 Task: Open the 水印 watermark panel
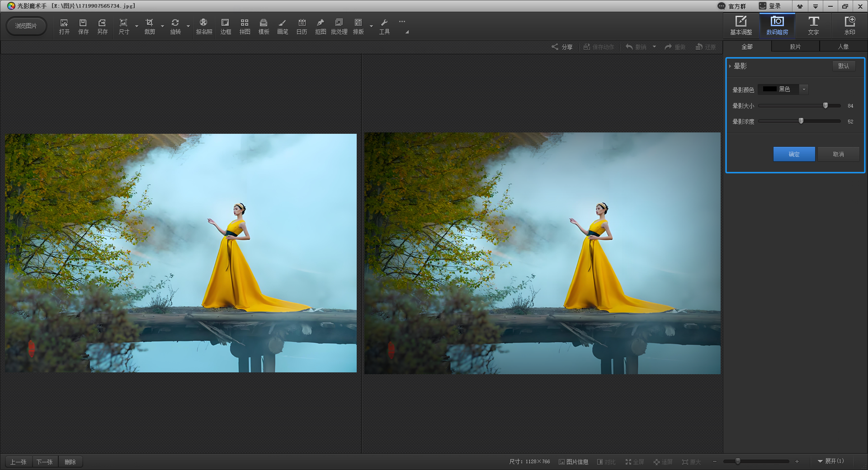(849, 26)
